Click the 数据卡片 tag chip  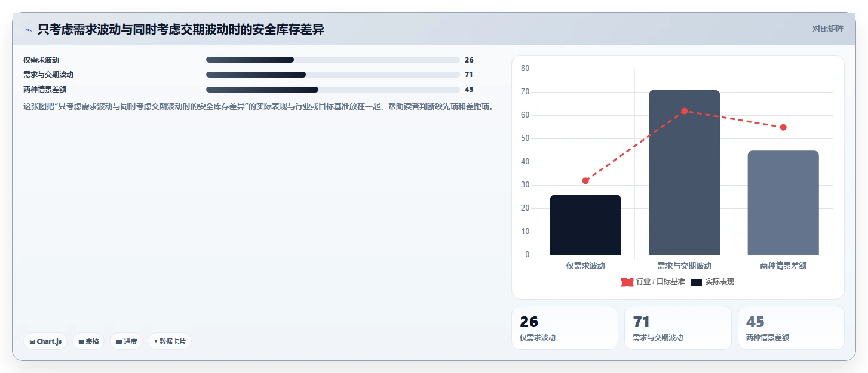click(170, 341)
